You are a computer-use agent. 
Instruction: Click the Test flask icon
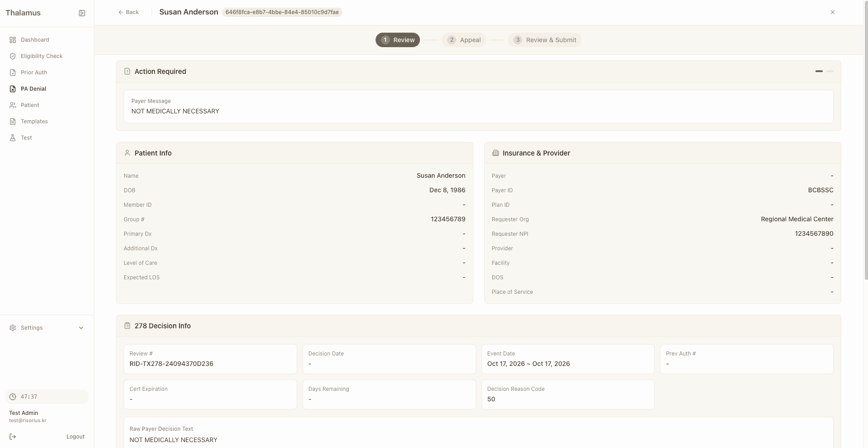tap(13, 138)
